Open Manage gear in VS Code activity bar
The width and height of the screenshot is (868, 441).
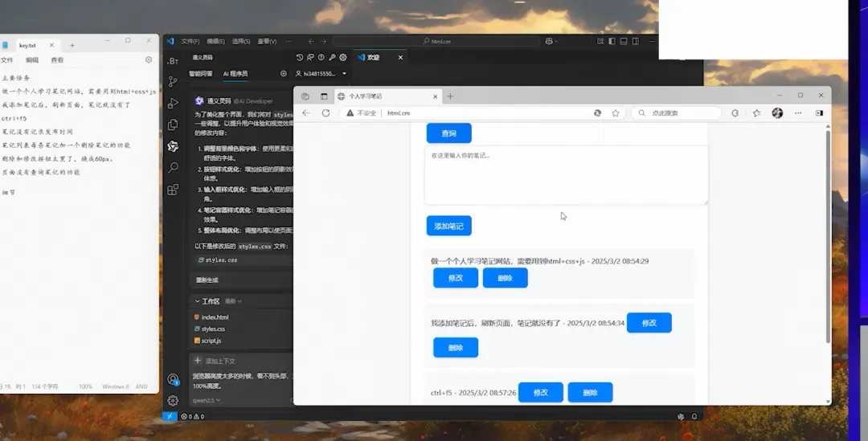(x=173, y=400)
